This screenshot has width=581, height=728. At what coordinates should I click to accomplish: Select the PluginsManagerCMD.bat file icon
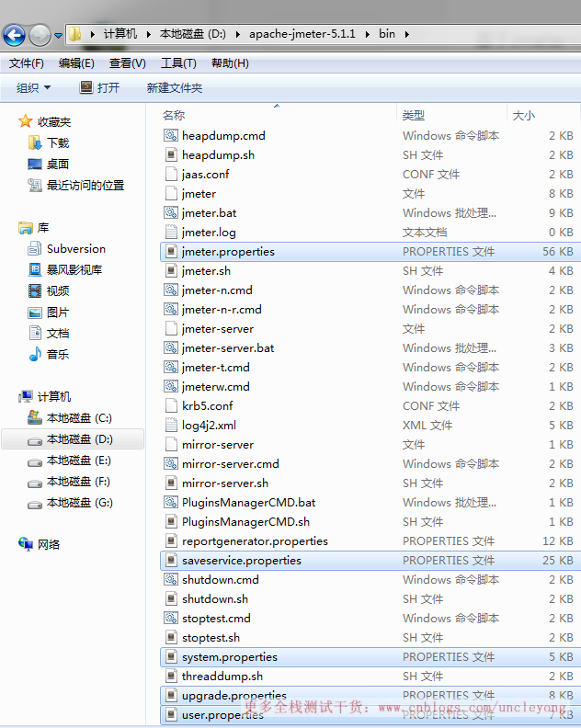point(171,503)
